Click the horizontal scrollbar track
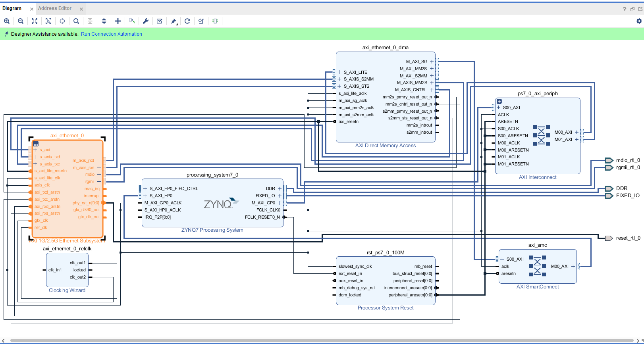This screenshot has height=344, width=644. (322, 340)
